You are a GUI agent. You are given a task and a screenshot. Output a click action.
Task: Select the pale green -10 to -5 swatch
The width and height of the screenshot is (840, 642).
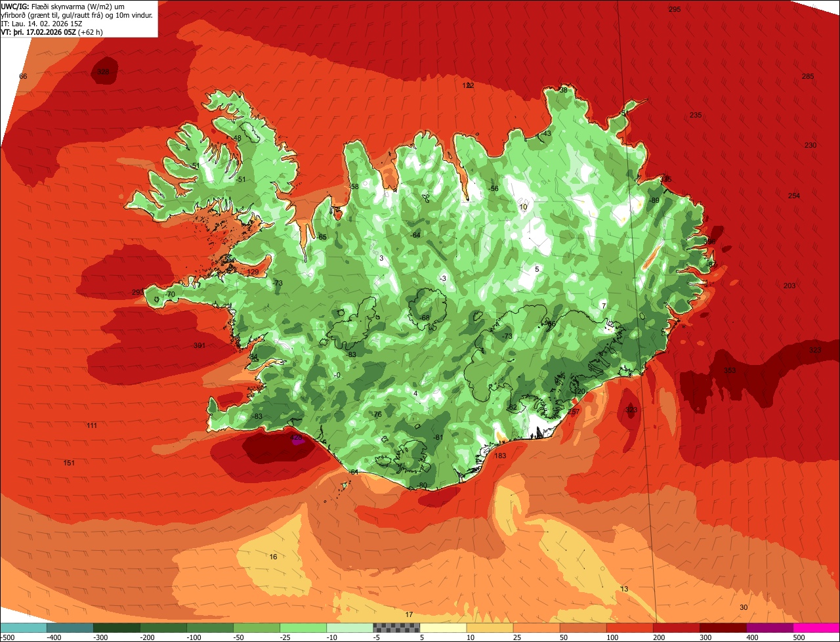click(349, 628)
